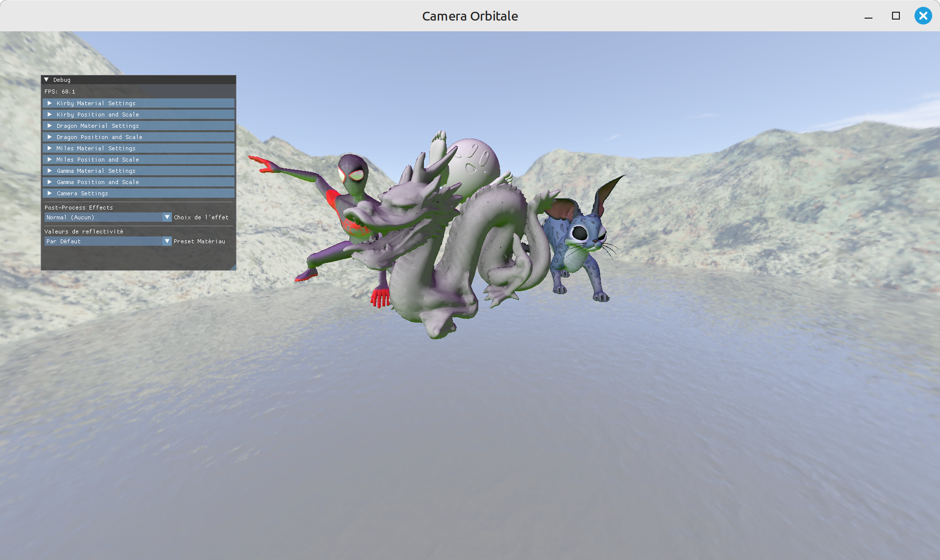Open the Normal (Aucun) effect dropdown

click(x=108, y=217)
